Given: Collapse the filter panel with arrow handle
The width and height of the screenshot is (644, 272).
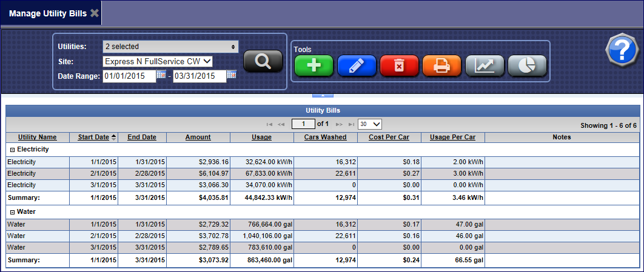Looking at the screenshot, I should click(323, 95).
